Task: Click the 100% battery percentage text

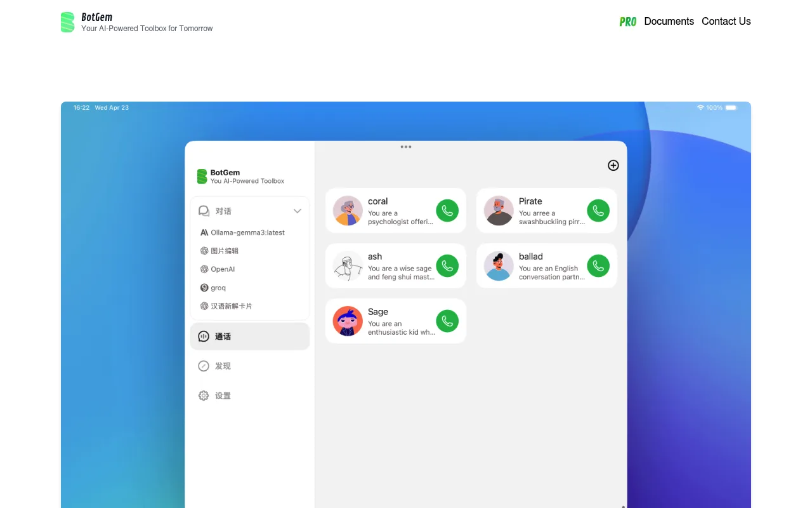Action: tap(714, 108)
